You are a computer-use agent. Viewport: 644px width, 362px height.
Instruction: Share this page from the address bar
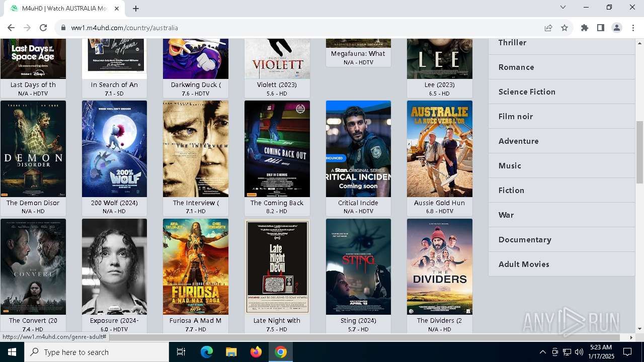[548, 28]
